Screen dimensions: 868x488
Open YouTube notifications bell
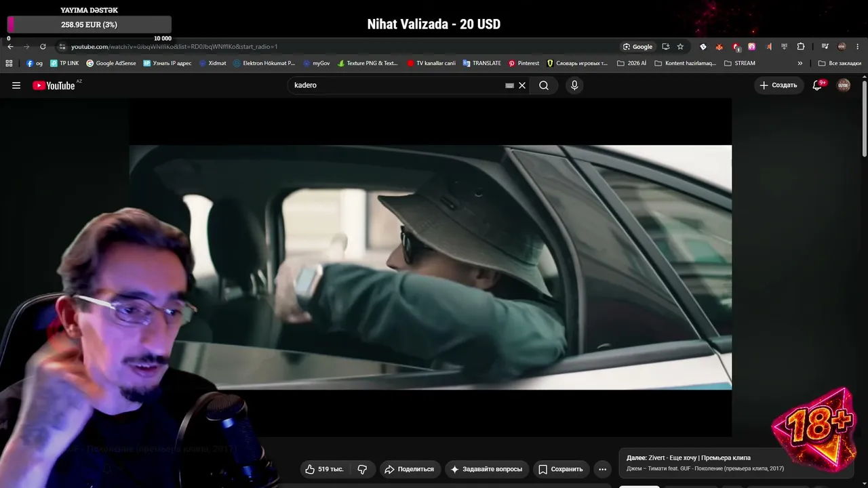pyautogui.click(x=818, y=85)
